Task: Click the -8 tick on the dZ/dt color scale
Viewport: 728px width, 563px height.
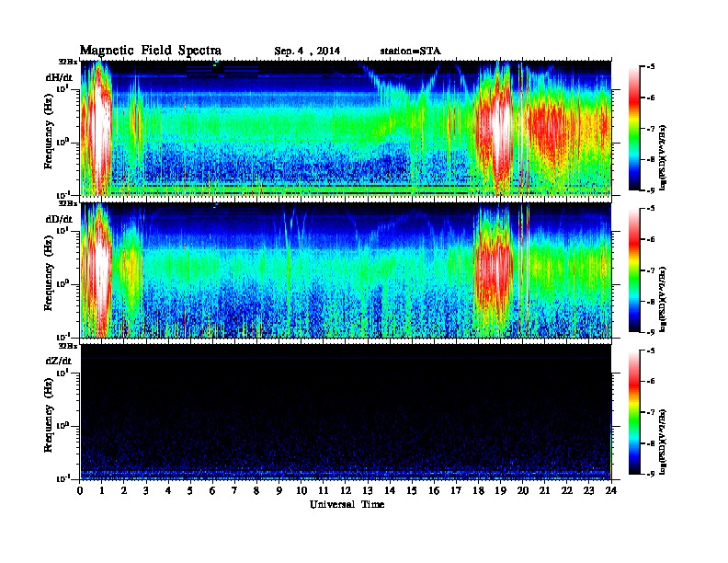Action: point(651,443)
